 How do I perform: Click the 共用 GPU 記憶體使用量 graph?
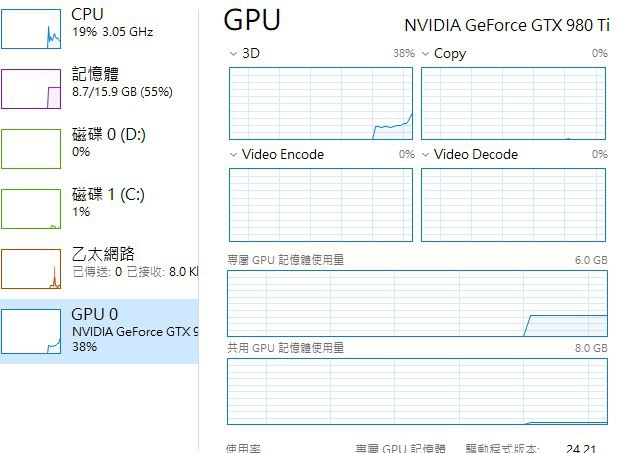point(418,392)
